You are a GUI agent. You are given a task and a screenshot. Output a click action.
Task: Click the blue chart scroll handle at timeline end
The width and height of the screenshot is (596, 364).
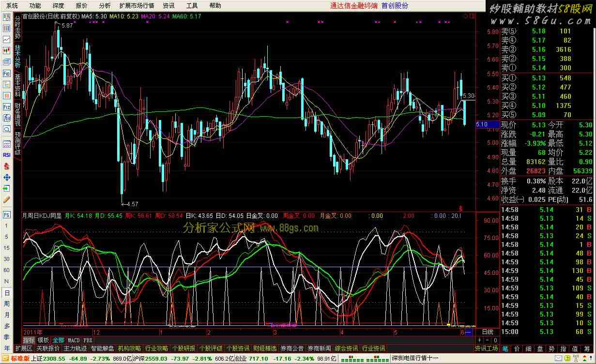pos(468,333)
